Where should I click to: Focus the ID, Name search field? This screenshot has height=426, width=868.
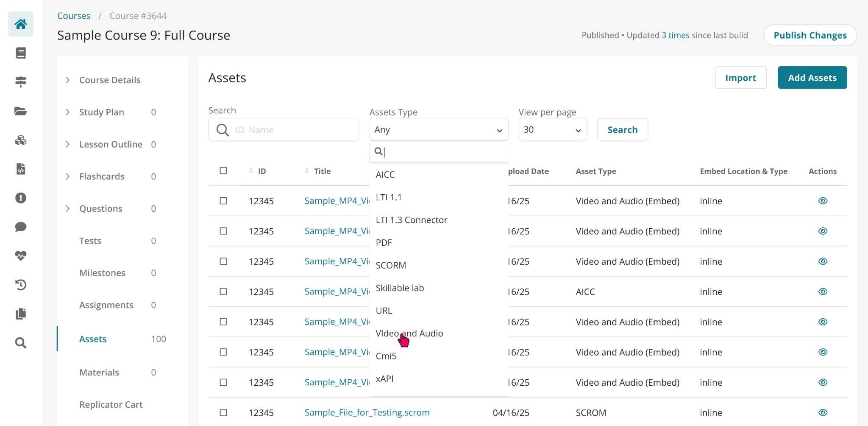[x=284, y=129]
